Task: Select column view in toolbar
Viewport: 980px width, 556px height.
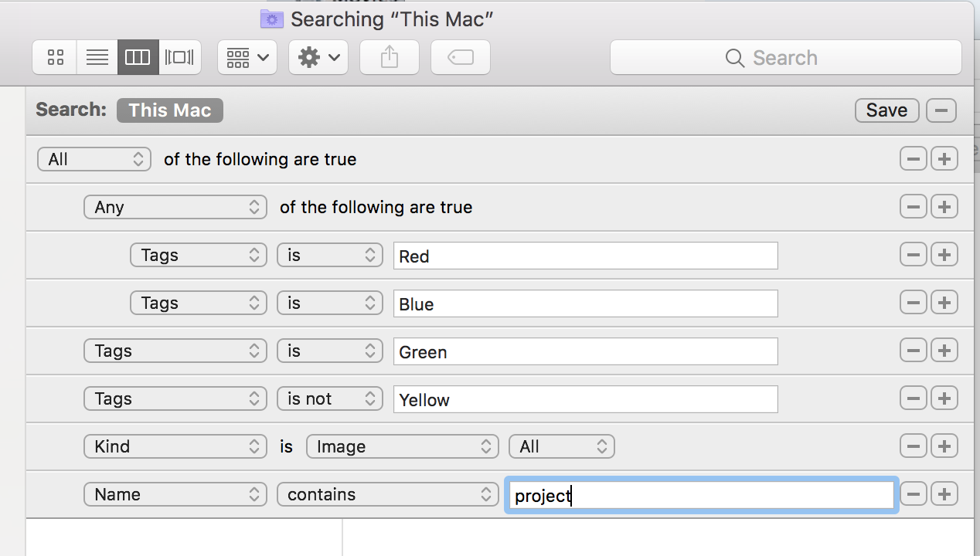Action: tap(138, 57)
